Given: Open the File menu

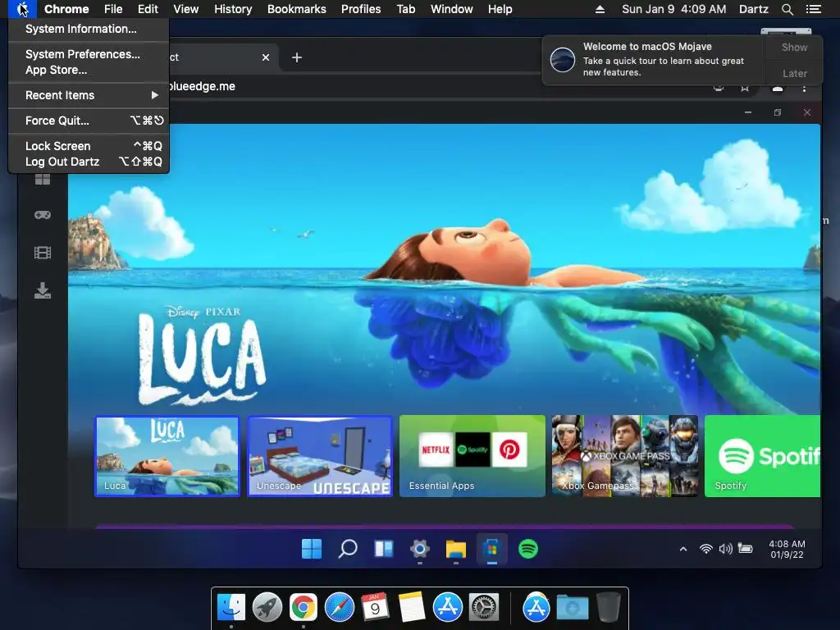Looking at the screenshot, I should tap(113, 9).
